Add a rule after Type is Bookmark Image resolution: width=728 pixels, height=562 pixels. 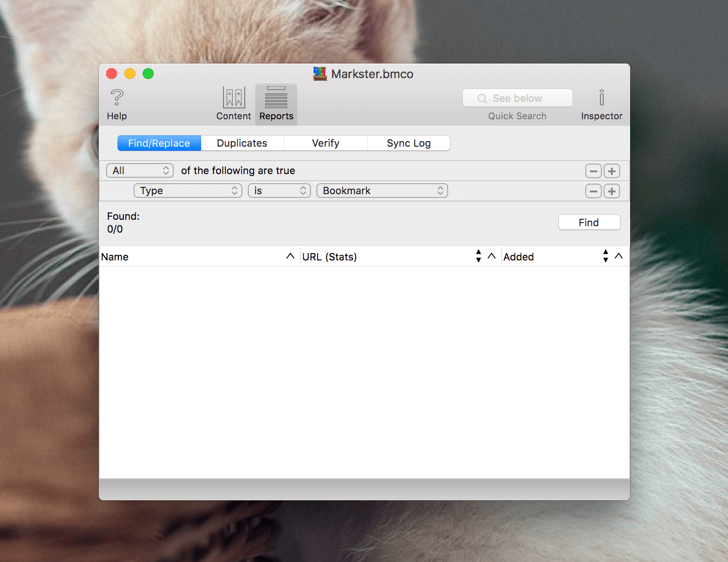click(612, 191)
